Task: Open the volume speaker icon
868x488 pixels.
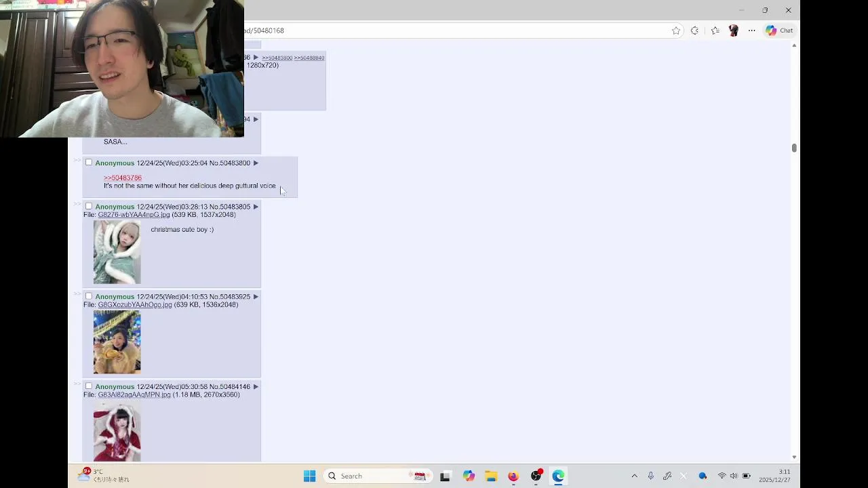Action: pyautogui.click(x=734, y=476)
